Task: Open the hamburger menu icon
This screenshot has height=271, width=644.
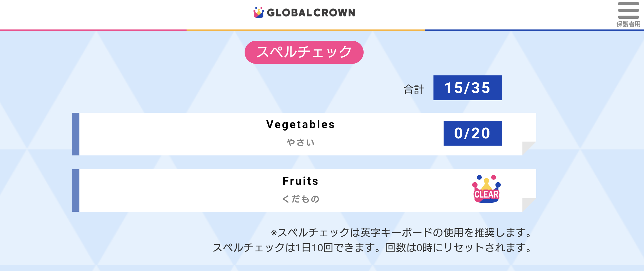Action: coord(628,10)
